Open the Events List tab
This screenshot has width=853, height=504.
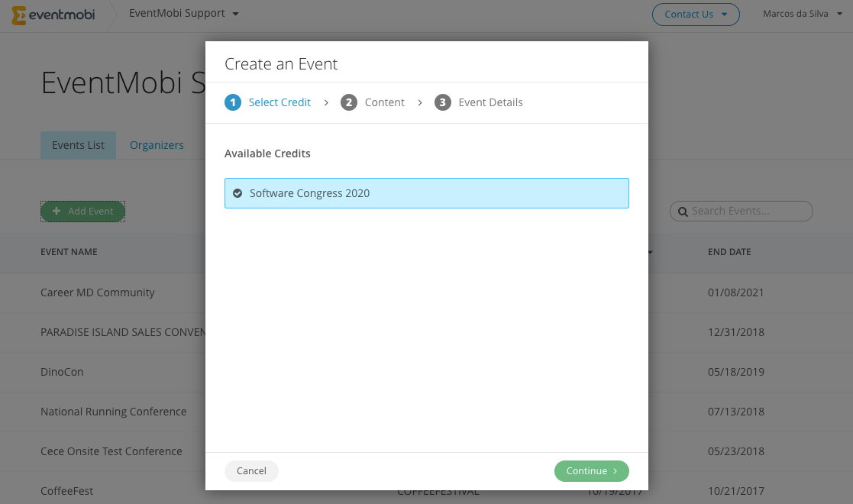coord(79,145)
